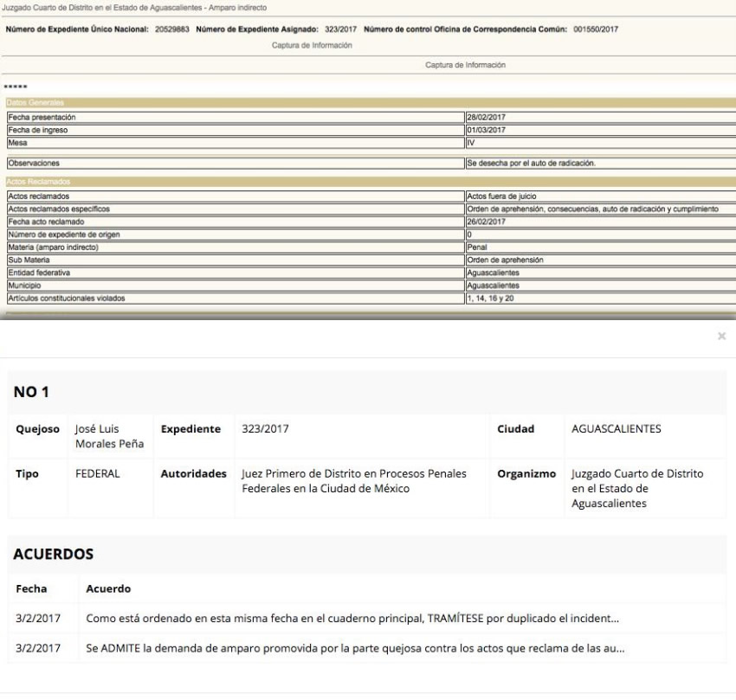
Task: Click the Fecha column header
Action: 31,588
